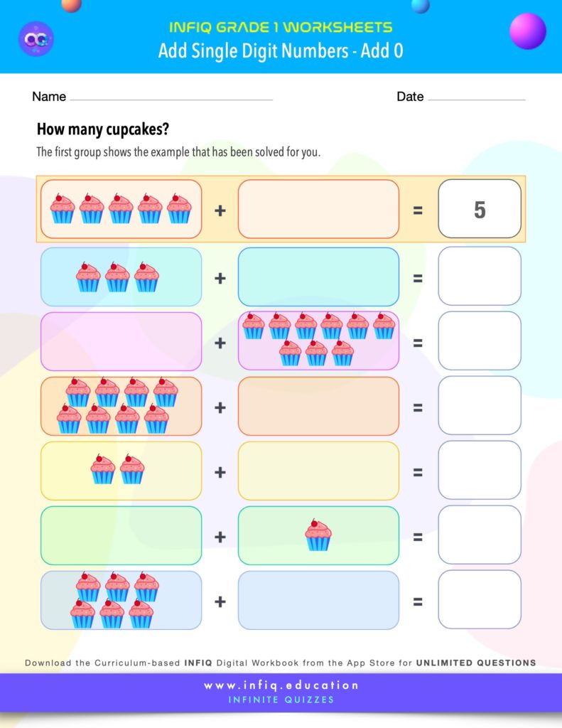The height and width of the screenshot is (728, 562).
Task: Click the single cupcake in the green box
Action: tap(318, 535)
